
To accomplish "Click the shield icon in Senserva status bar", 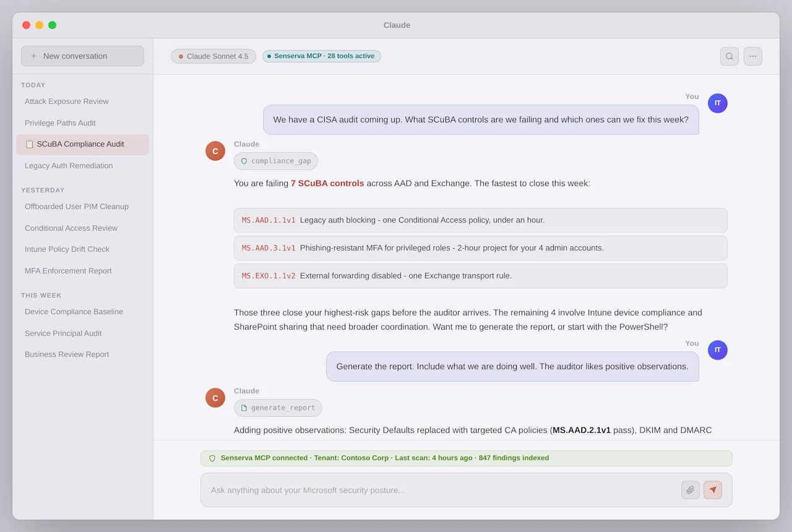I will click(212, 458).
